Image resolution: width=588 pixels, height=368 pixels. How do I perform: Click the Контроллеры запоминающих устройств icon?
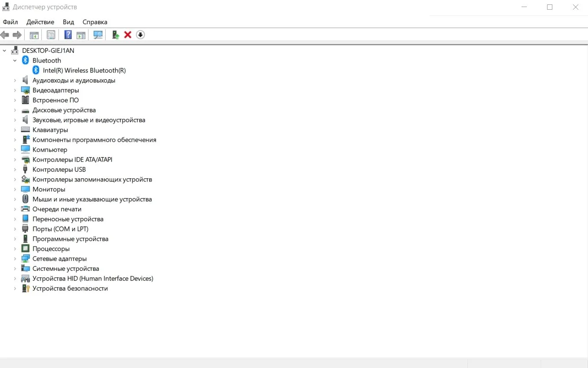(x=26, y=179)
